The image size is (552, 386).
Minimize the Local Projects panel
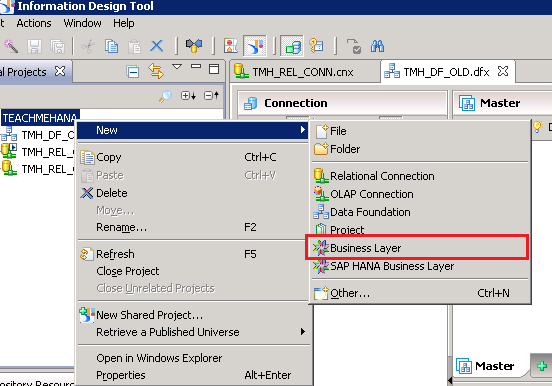[196, 67]
